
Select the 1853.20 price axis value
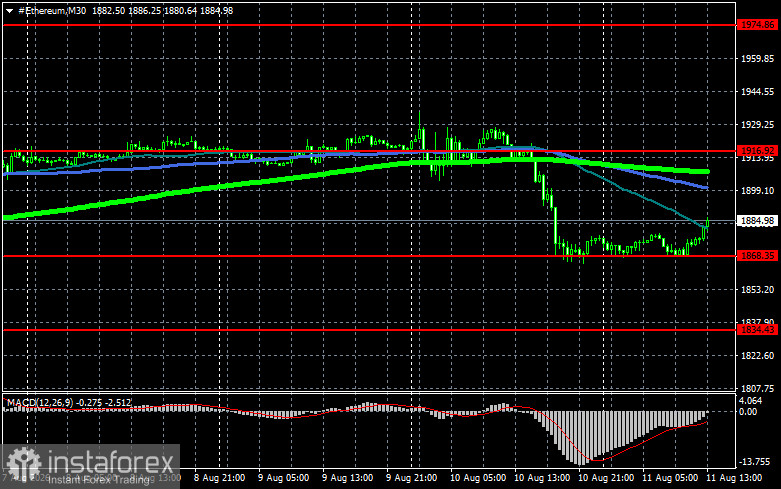pos(758,289)
